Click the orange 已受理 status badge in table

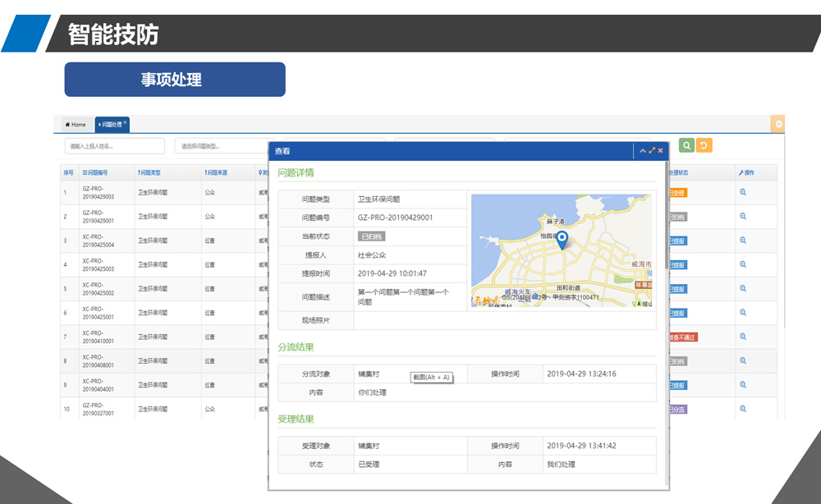click(677, 193)
